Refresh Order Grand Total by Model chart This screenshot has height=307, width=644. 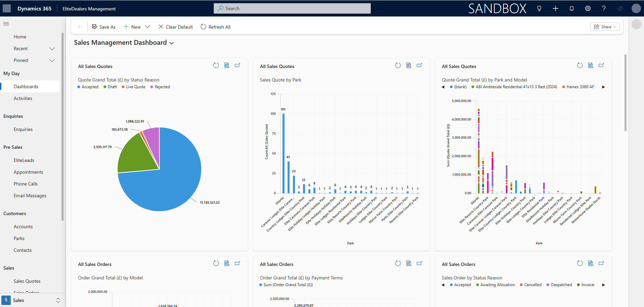click(216, 263)
